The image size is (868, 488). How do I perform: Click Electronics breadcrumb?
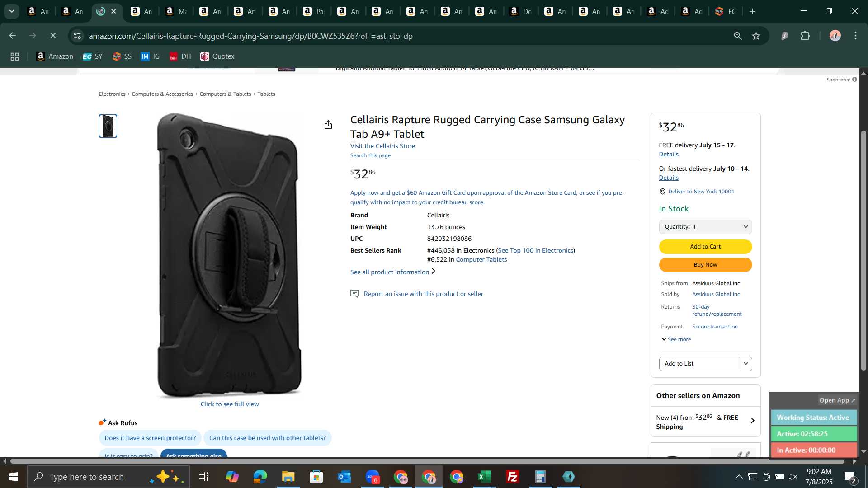click(112, 94)
